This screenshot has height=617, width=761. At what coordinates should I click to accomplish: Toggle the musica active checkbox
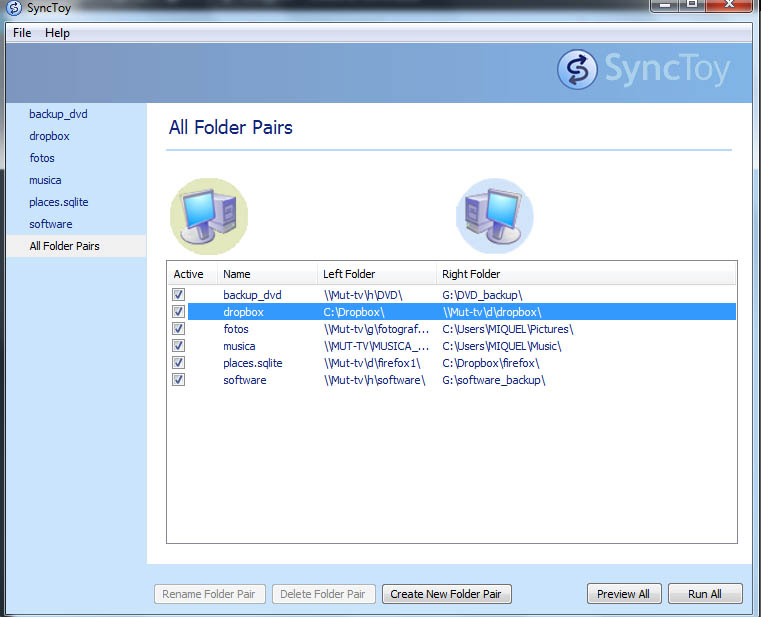(179, 346)
